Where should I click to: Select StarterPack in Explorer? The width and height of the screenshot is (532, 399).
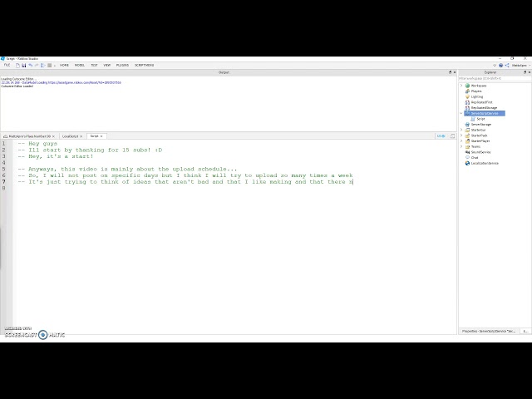pyautogui.click(x=479, y=135)
